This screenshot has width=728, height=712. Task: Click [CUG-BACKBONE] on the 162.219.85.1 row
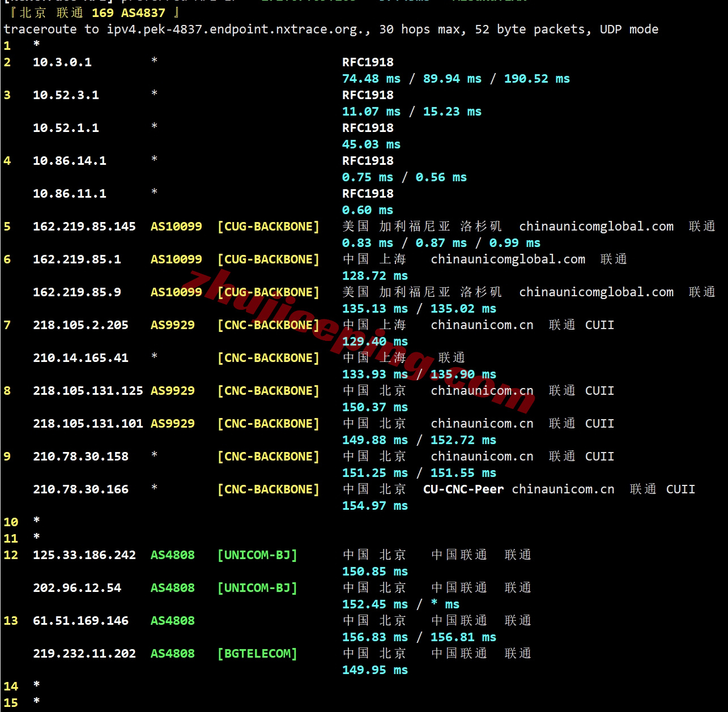coord(269,259)
